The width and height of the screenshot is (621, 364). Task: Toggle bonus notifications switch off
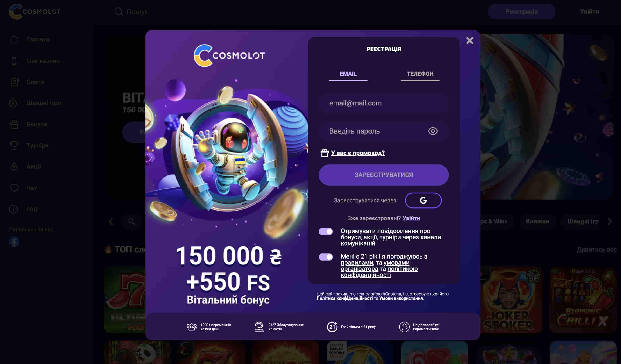326,231
